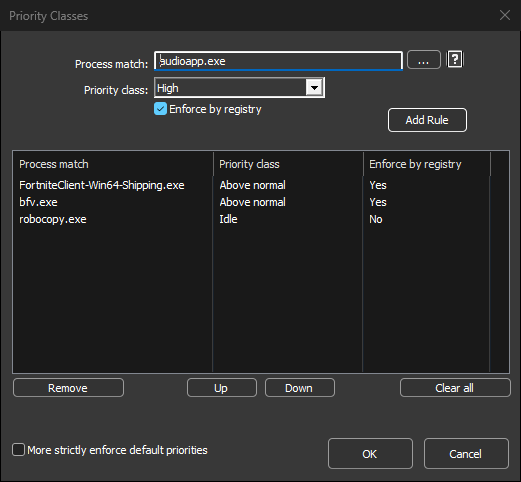Viewport: 521px width, 482px height.
Task: Click the Clear all button
Action: coord(455,388)
